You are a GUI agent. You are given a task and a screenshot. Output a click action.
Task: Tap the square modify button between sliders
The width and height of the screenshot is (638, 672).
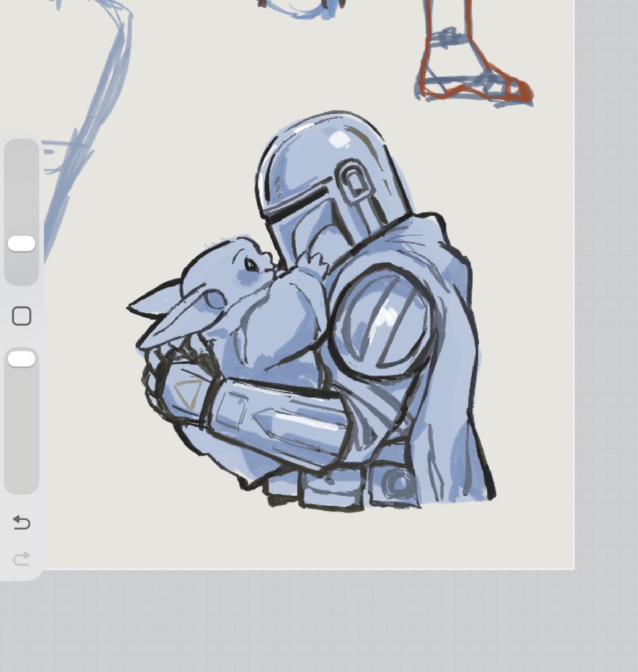[21, 316]
